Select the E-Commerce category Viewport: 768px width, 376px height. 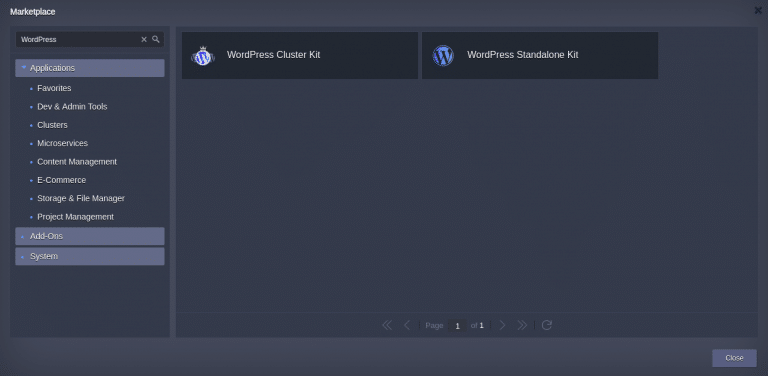[61, 180]
